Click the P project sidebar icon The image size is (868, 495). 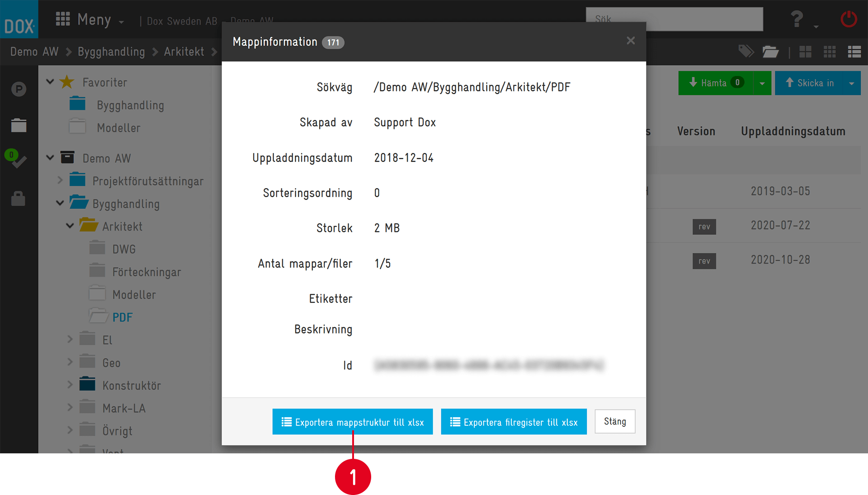point(19,89)
